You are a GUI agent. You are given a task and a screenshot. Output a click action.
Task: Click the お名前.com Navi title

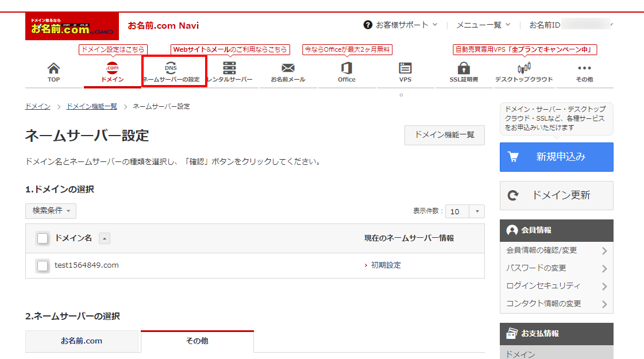pyautogui.click(x=164, y=25)
